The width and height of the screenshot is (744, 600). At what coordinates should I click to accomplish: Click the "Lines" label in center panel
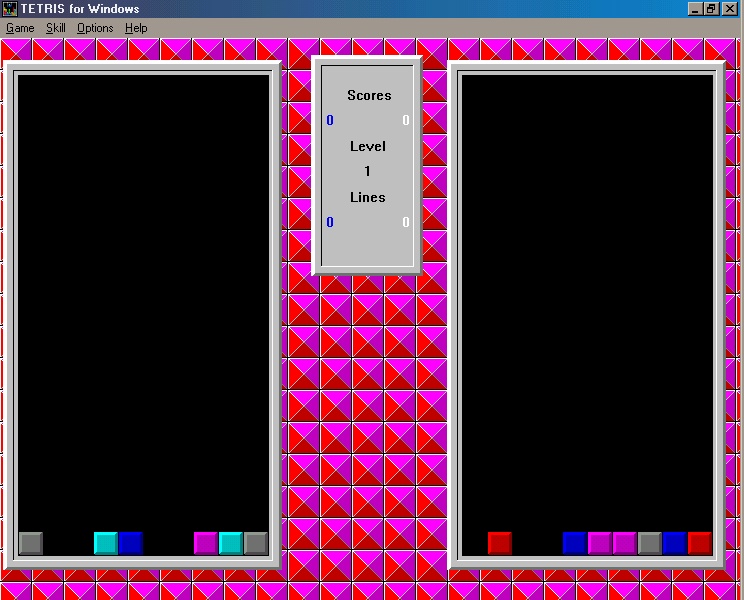pyautogui.click(x=368, y=197)
